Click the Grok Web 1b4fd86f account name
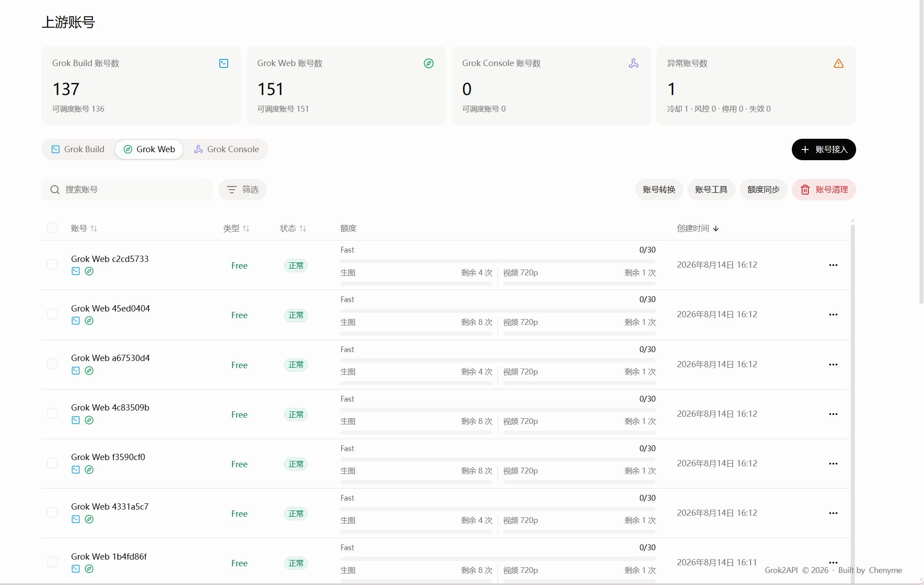The width and height of the screenshot is (924, 585). (x=109, y=556)
